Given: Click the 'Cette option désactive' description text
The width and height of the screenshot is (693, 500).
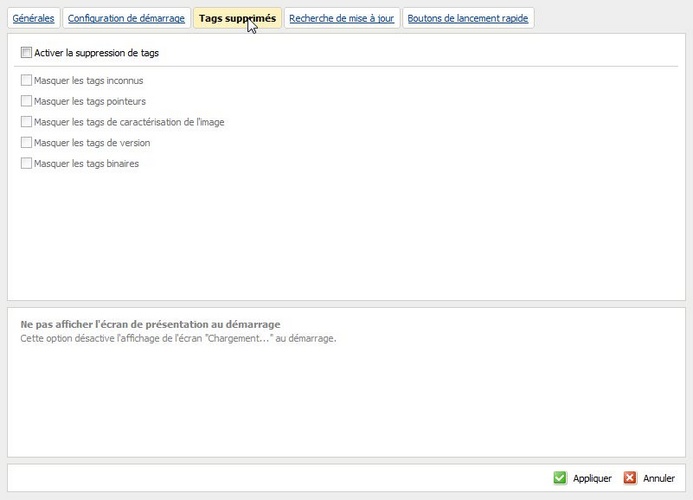Looking at the screenshot, I should click(178, 338).
